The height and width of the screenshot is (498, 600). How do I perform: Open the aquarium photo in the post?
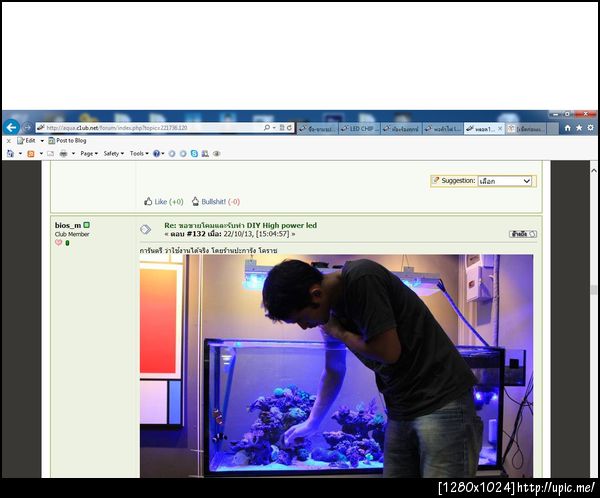pyautogui.click(x=336, y=366)
